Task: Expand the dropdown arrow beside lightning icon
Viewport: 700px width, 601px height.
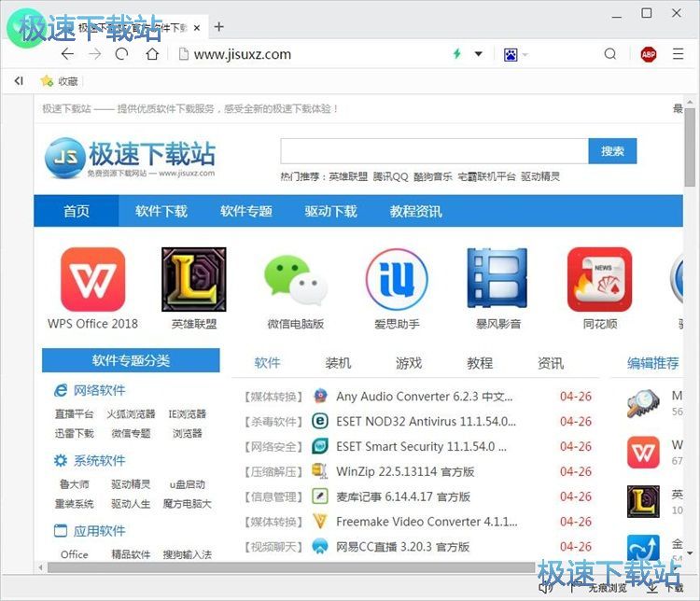Action: click(x=478, y=54)
